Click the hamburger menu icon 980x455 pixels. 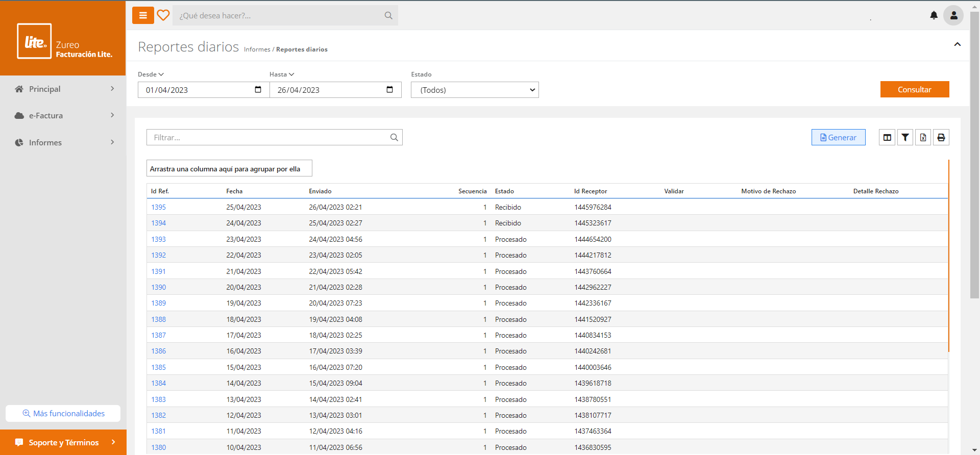pyautogui.click(x=143, y=15)
